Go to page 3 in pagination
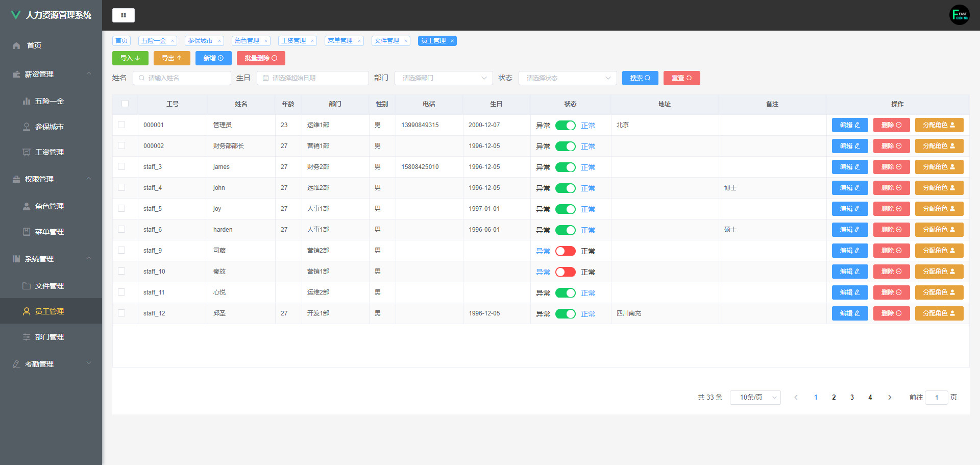 point(852,397)
